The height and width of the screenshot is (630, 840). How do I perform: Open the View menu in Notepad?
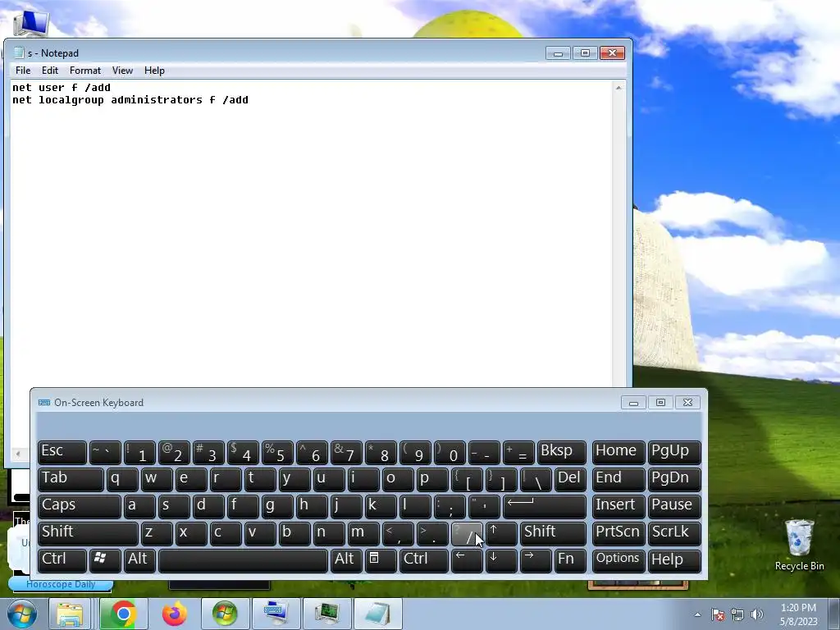point(122,71)
